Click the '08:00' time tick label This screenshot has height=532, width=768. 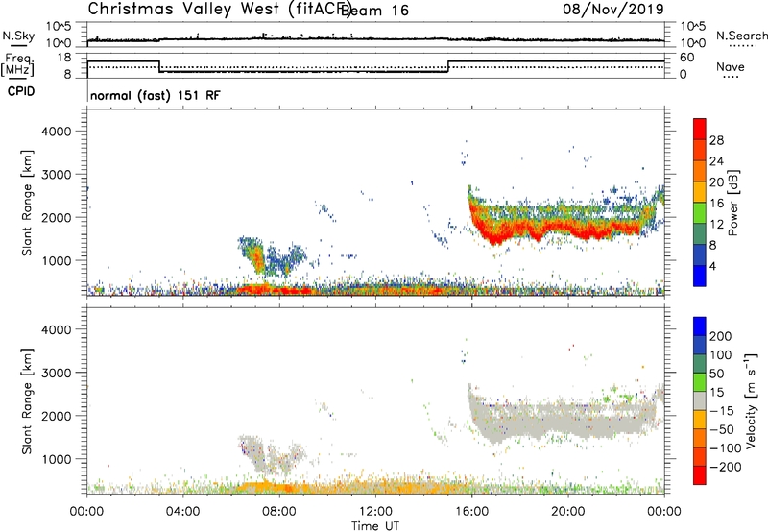click(279, 512)
